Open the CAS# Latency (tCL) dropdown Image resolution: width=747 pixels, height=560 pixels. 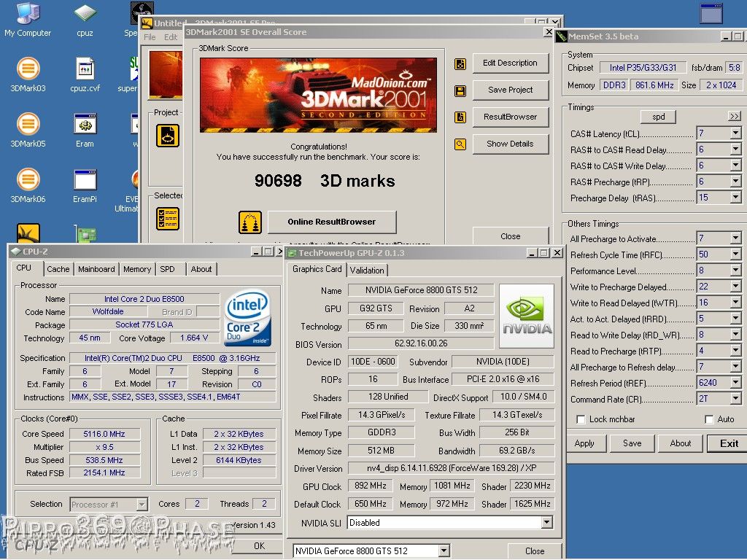(x=735, y=133)
